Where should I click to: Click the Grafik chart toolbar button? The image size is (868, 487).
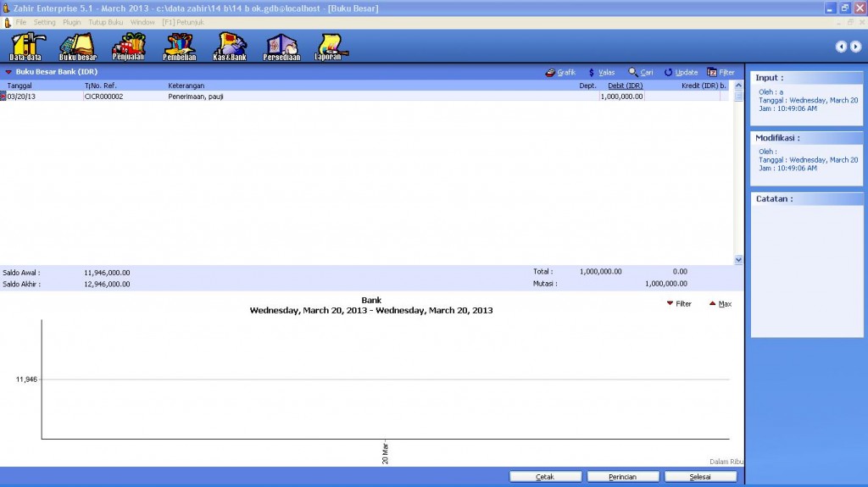click(x=560, y=73)
